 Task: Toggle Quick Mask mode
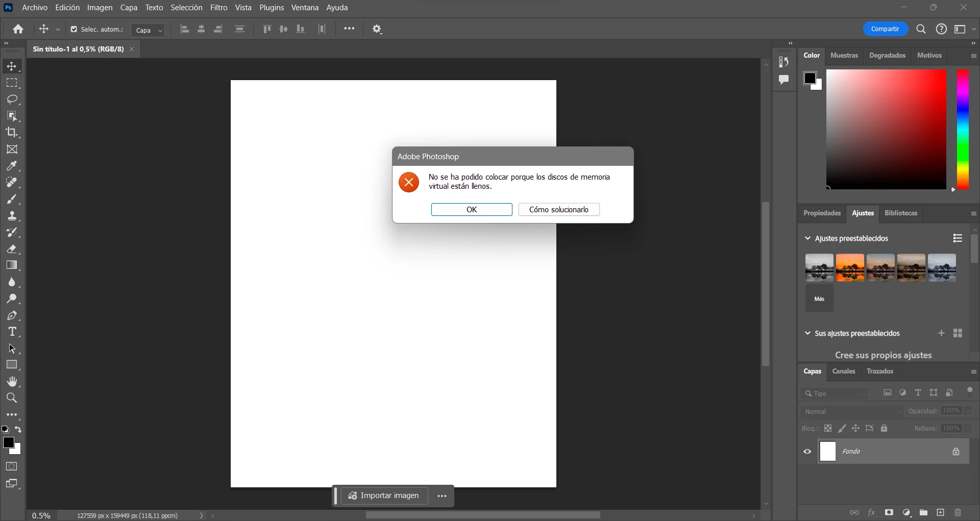coord(12,466)
